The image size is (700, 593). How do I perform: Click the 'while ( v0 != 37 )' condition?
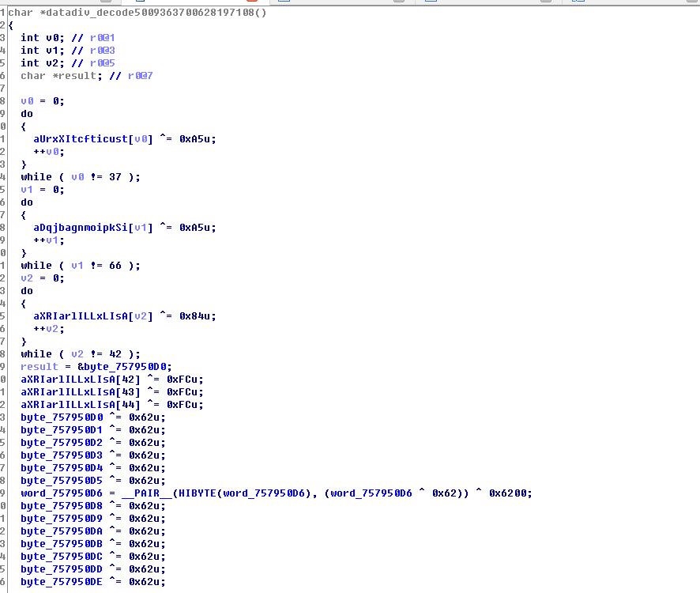pyautogui.click(x=81, y=177)
